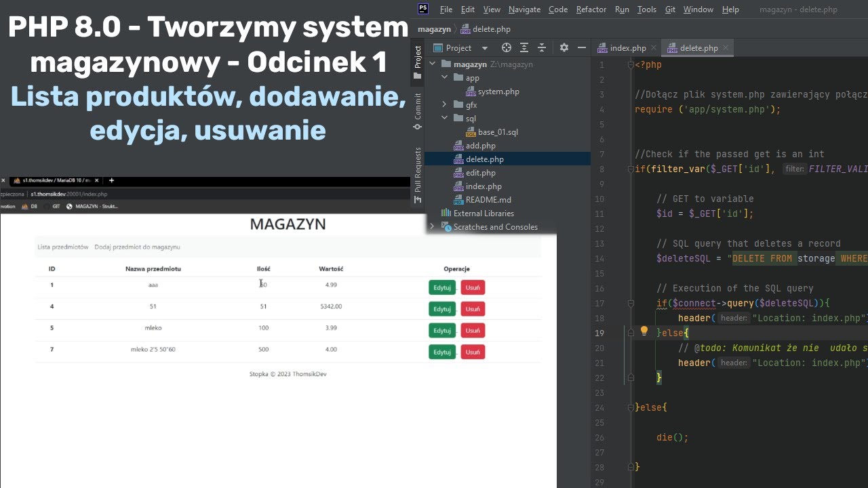Open the View menu
This screenshot has width=868, height=488.
(x=492, y=9)
